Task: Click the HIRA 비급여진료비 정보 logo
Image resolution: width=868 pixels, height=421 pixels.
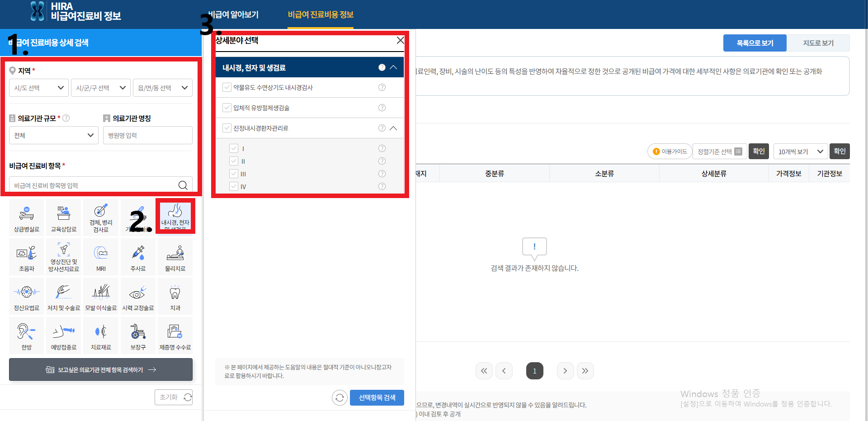Action: pos(76,11)
